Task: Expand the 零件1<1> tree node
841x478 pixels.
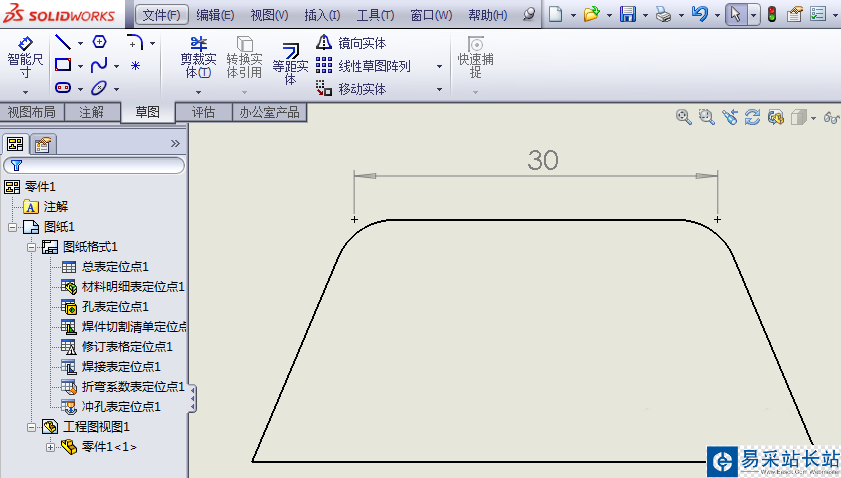Action: click(50, 447)
